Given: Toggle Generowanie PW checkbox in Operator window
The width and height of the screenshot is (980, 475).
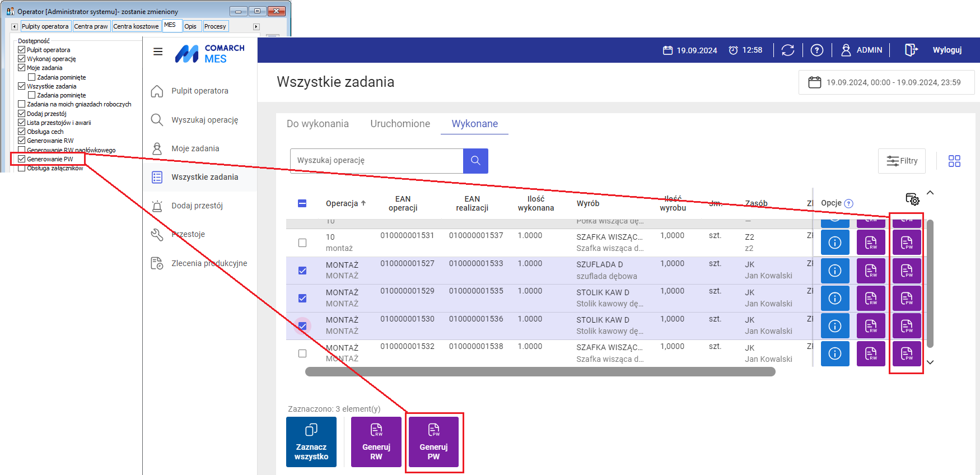Looking at the screenshot, I should point(21,159).
